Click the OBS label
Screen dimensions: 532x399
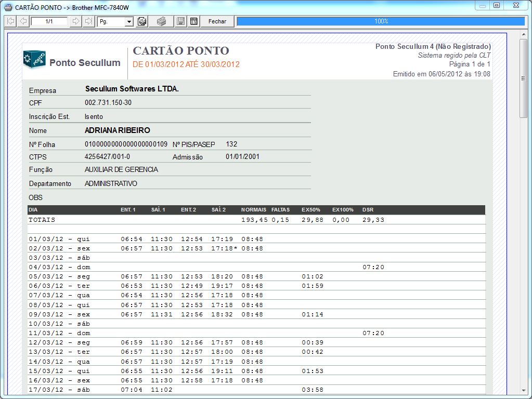pos(36,197)
